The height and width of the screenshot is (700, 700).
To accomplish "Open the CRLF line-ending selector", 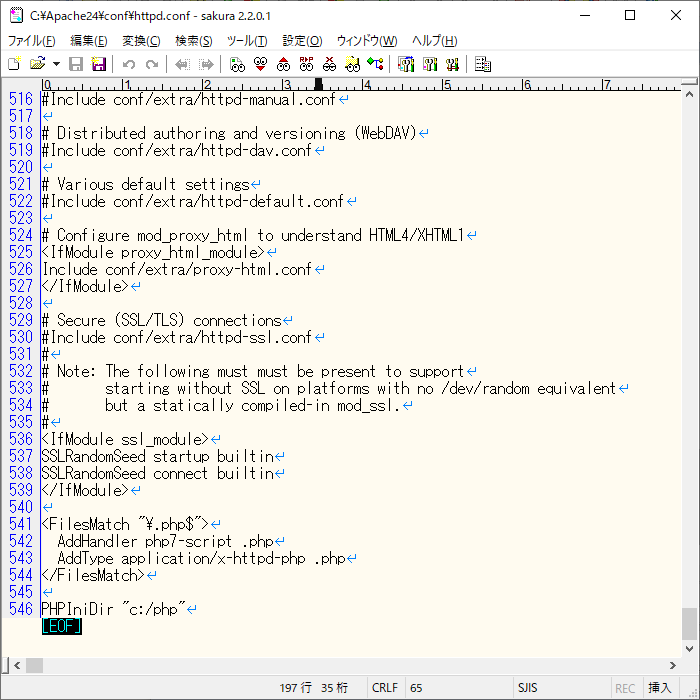I will 385,688.
